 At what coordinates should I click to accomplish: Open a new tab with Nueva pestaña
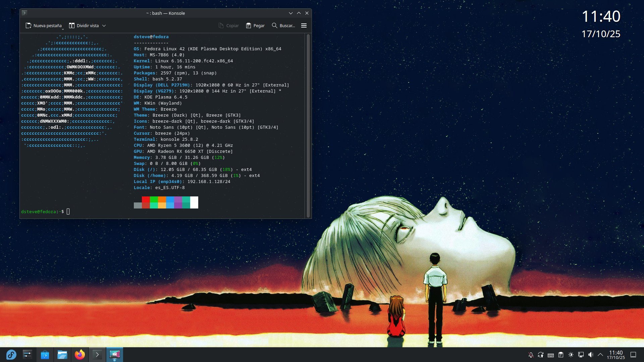click(44, 25)
